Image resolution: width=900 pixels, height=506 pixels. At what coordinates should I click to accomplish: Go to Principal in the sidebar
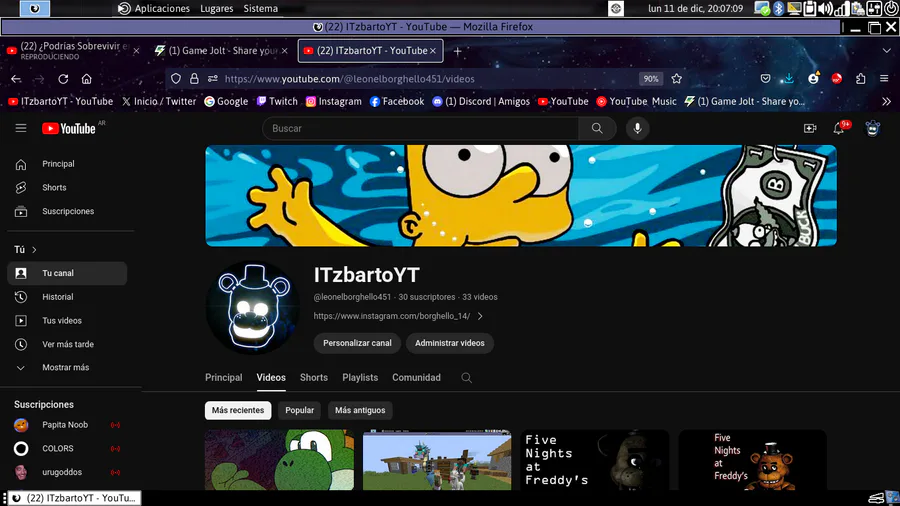point(67,164)
